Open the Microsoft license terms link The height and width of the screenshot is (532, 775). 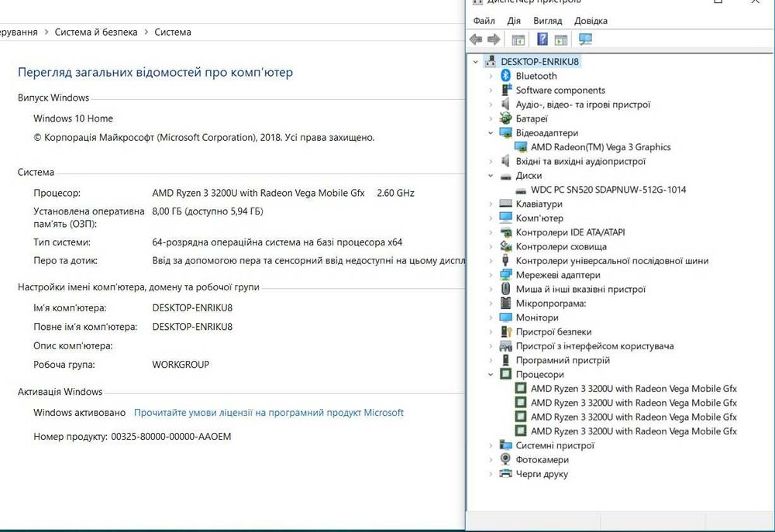pyautogui.click(x=269, y=413)
